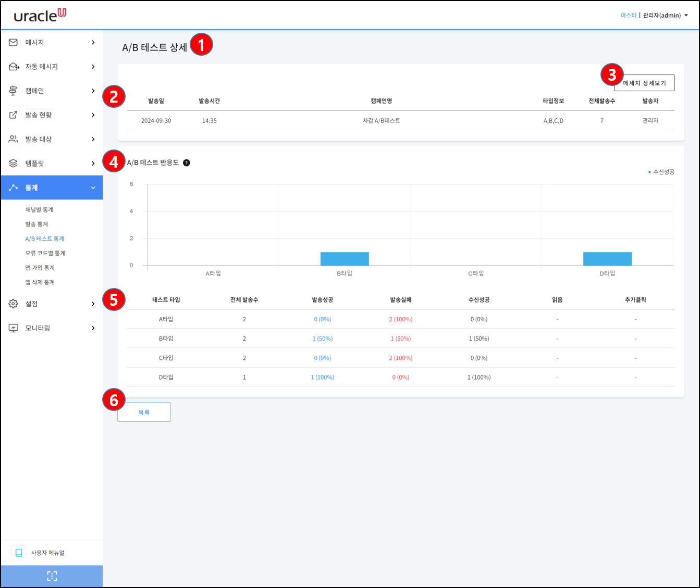Viewport: 700px width, 588px height.
Task: Open the 관리자(admin) account dropdown arrow
Action: click(x=686, y=16)
